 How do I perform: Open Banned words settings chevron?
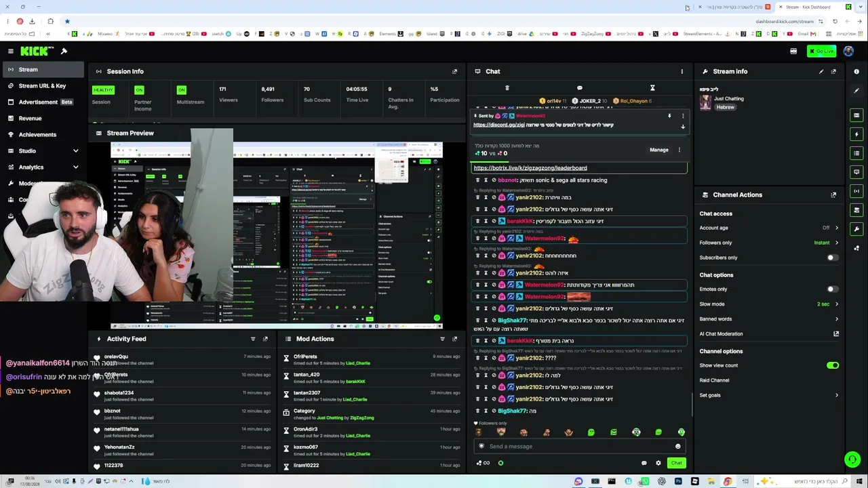[836, 319]
